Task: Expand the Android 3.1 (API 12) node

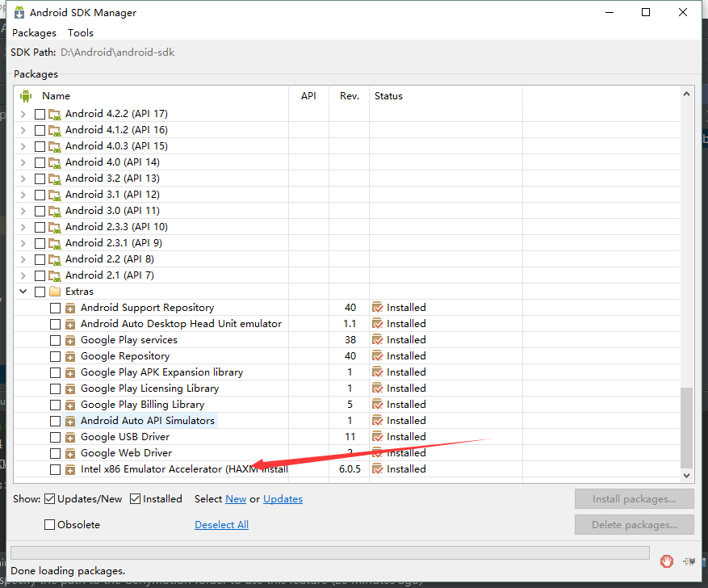Action: coord(23,195)
